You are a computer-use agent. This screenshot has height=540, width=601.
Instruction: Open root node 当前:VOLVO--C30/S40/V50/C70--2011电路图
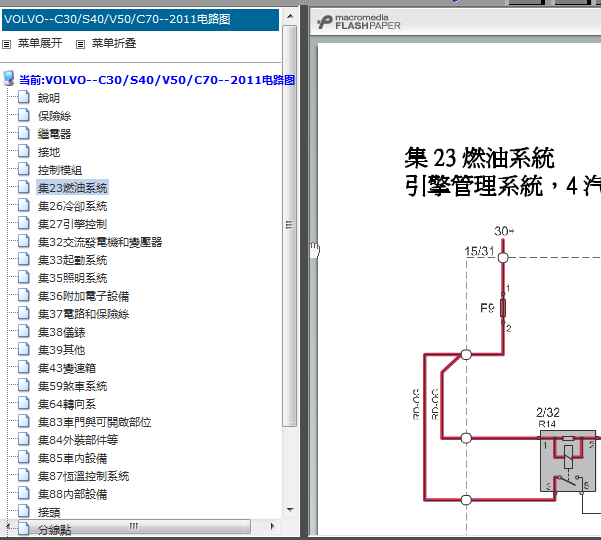(157, 80)
